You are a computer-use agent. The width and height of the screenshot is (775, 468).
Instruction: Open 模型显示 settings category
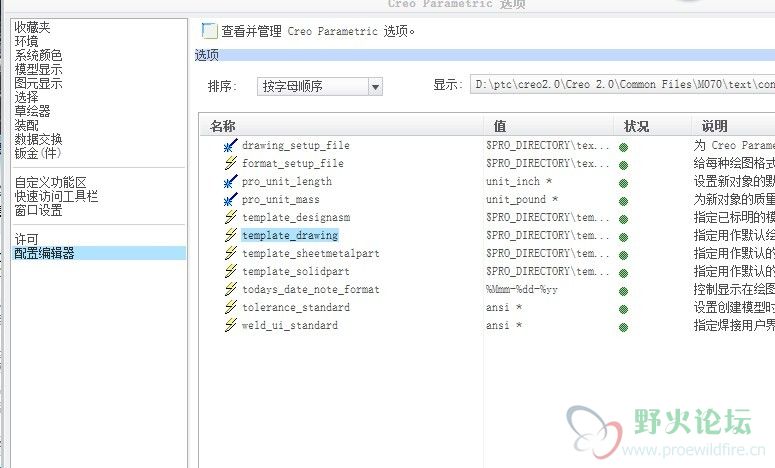pos(38,69)
